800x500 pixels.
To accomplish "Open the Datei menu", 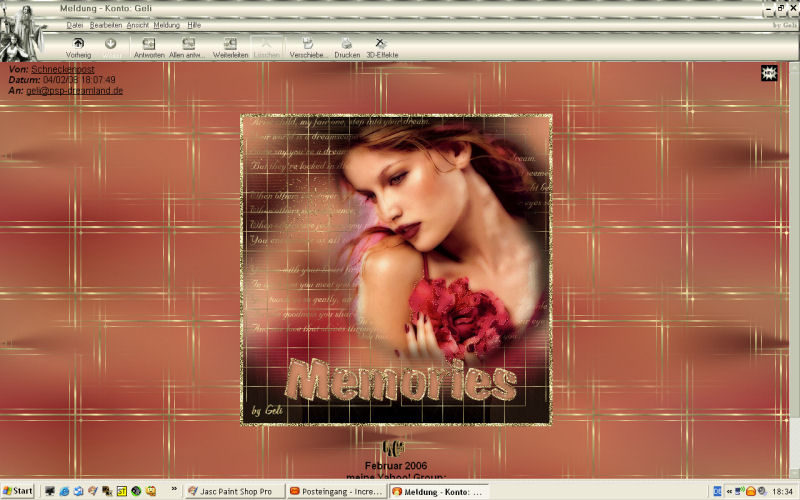I will click(x=74, y=24).
